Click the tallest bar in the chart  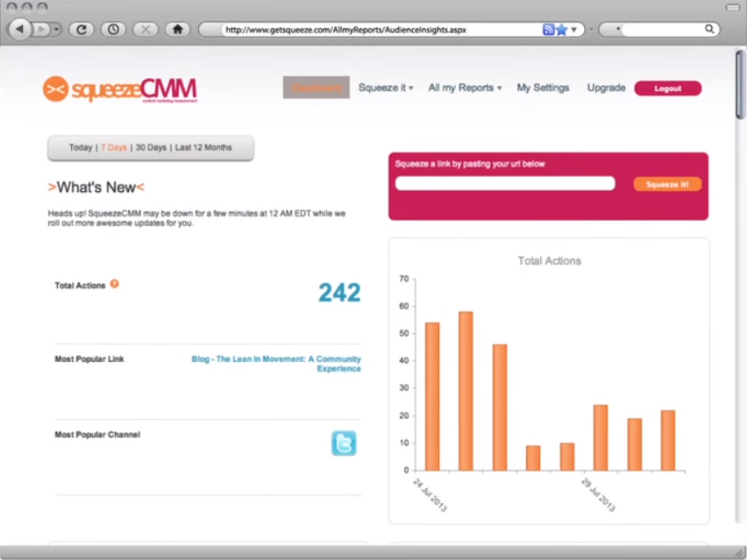tap(466, 391)
